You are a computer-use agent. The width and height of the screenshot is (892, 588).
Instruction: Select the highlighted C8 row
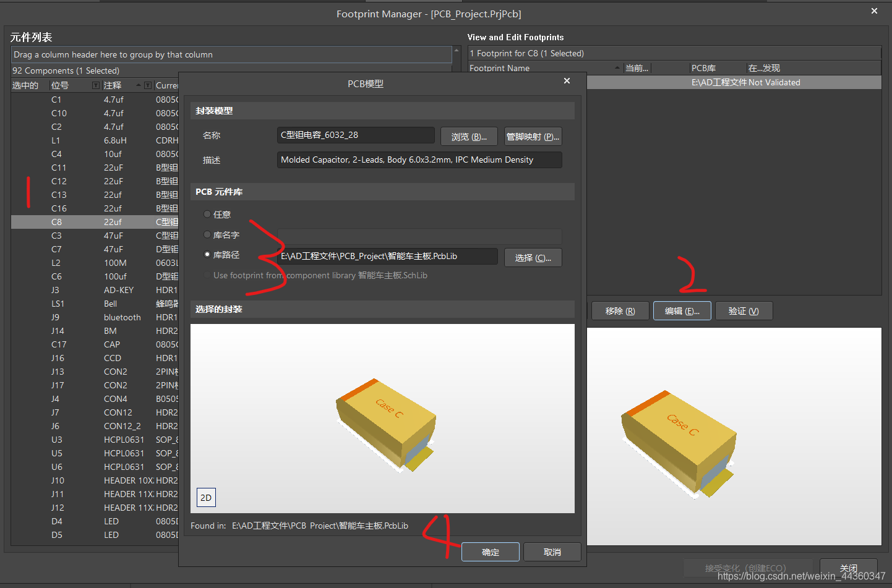click(95, 222)
